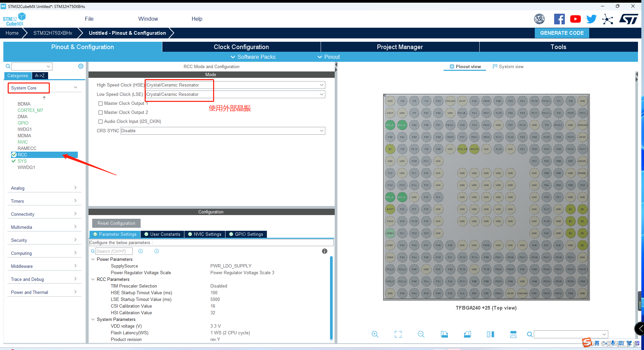644x350 pixels.
Task: Rotate the chip view clockwise
Action: 444,334
